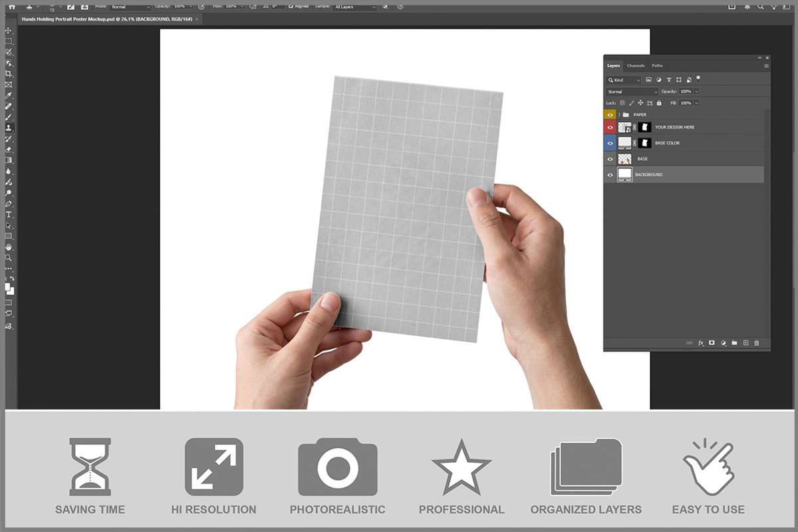This screenshot has height=532, width=798.
Task: Open the layer Opacity slider dropdown
Action: (x=696, y=92)
